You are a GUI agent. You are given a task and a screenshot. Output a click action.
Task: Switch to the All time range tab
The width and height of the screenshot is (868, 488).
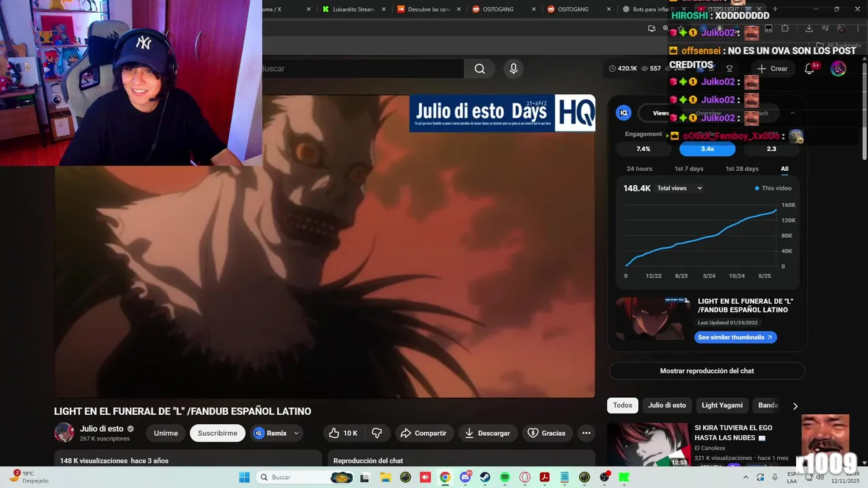click(785, 169)
